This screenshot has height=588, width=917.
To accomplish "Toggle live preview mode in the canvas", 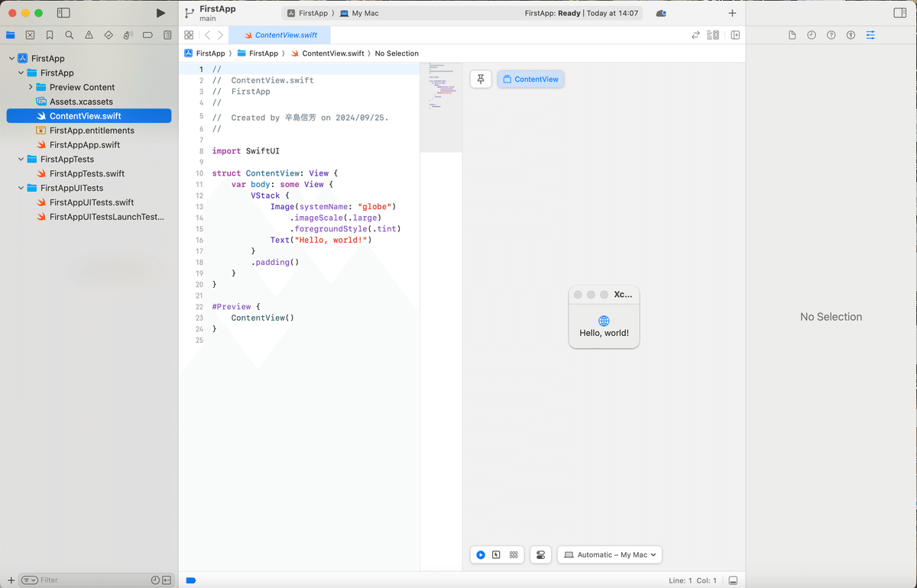I will [480, 554].
